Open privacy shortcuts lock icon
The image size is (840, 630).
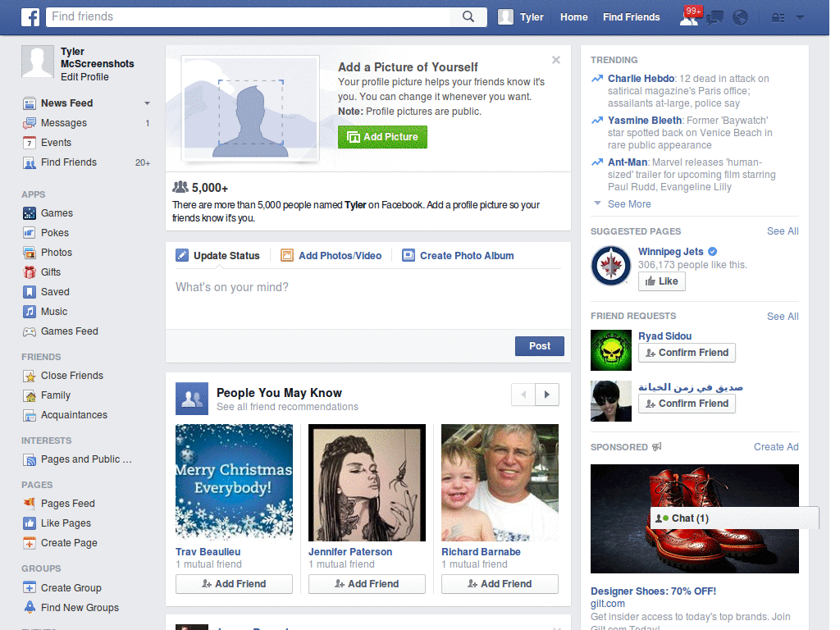click(x=778, y=18)
